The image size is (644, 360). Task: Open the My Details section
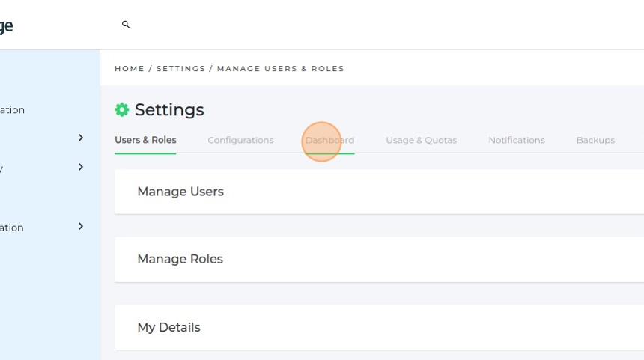(x=168, y=327)
